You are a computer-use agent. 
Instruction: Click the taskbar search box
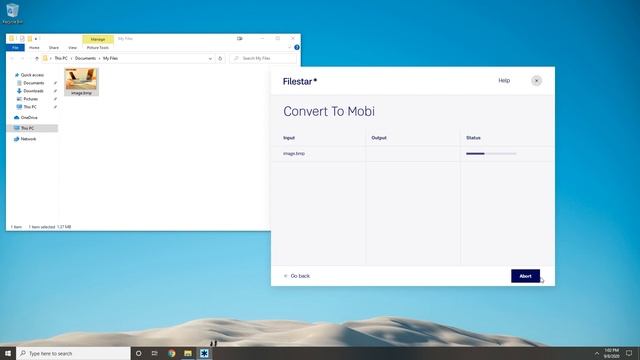pos(73,353)
